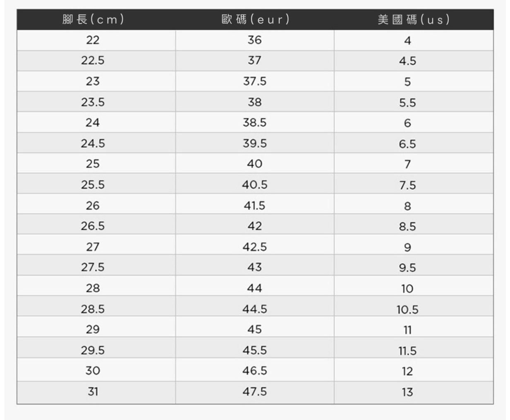Screen dimensions: 510x420
Task: Select the 25 cm foot length cell
Action: (x=96, y=163)
